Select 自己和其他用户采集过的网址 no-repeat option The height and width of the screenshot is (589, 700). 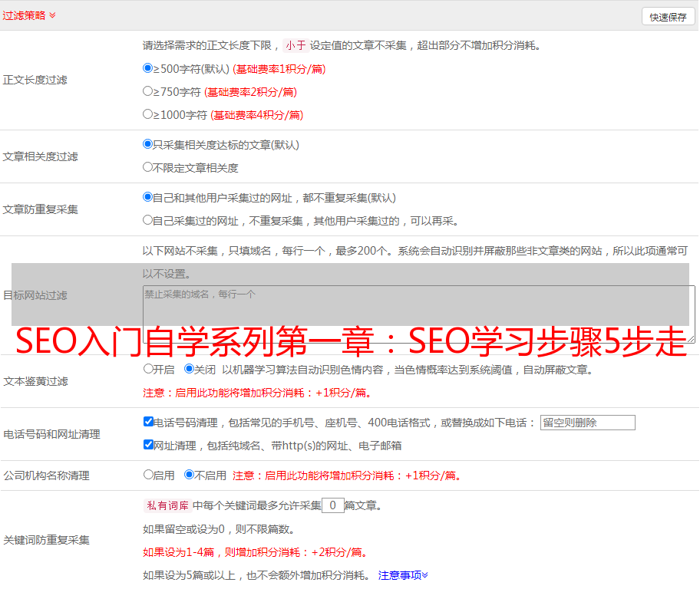[x=148, y=197]
